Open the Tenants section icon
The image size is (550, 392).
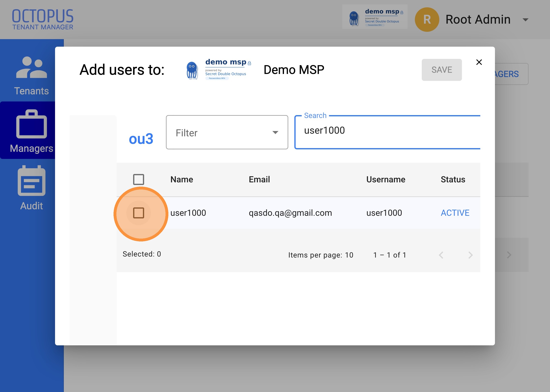click(31, 67)
